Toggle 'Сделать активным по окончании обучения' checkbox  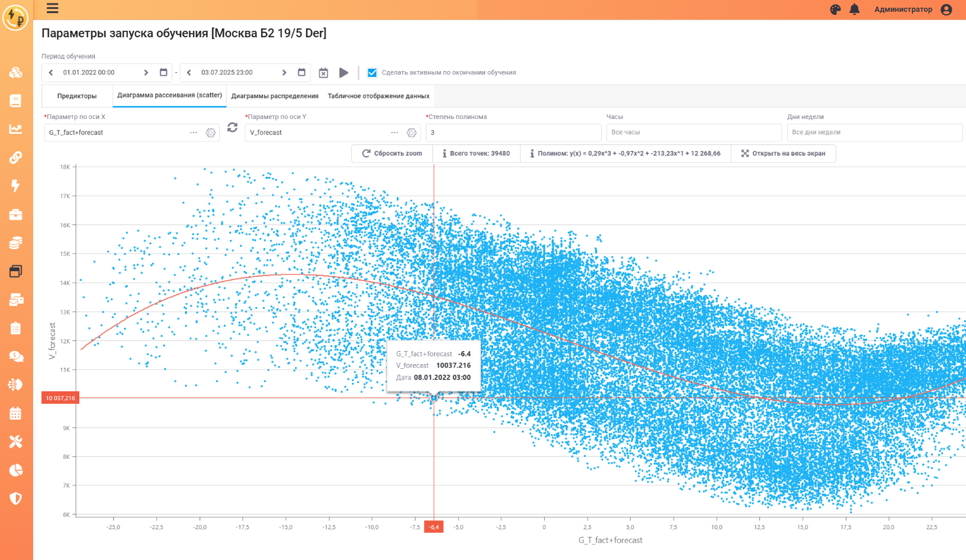tap(372, 73)
